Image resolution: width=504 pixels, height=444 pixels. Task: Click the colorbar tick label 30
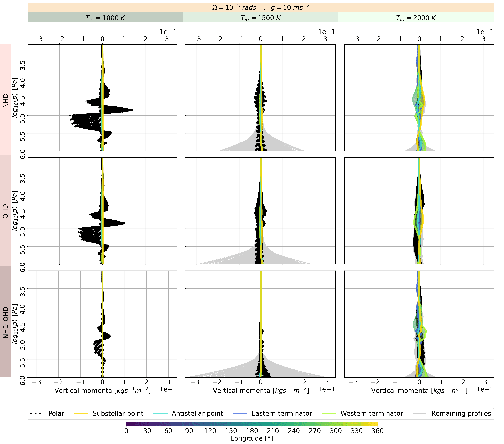coord(147,431)
